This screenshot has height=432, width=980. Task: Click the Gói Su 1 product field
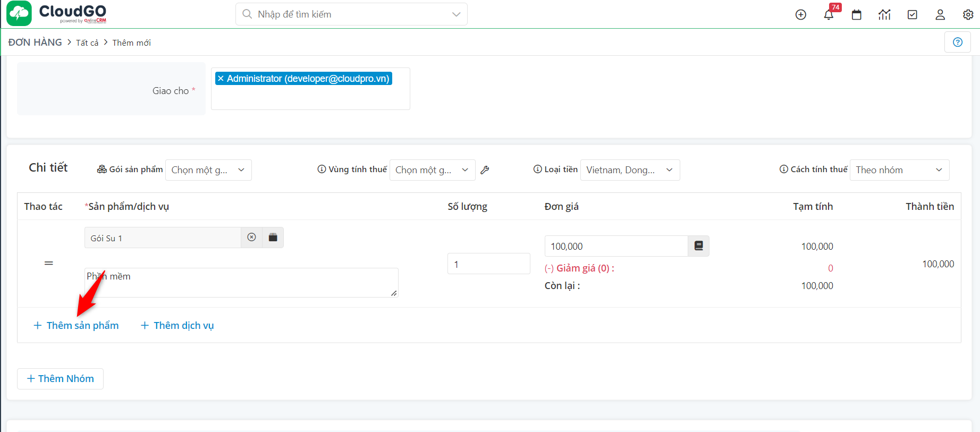pyautogui.click(x=163, y=238)
